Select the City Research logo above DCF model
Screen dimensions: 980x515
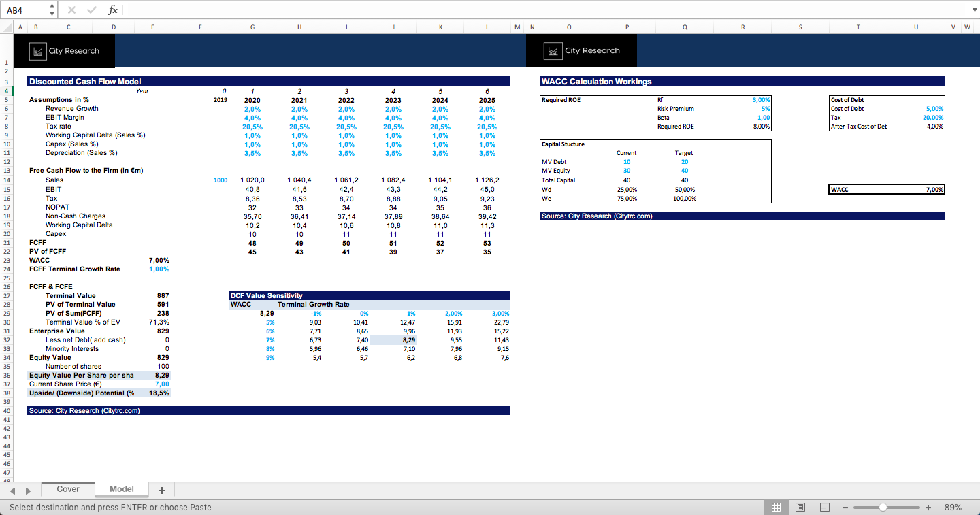tap(66, 51)
